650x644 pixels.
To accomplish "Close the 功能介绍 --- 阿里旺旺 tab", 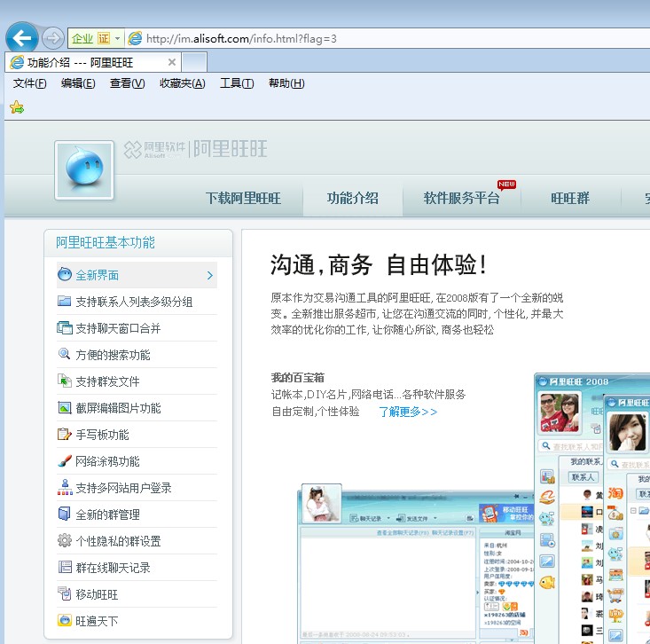I will click(172, 62).
